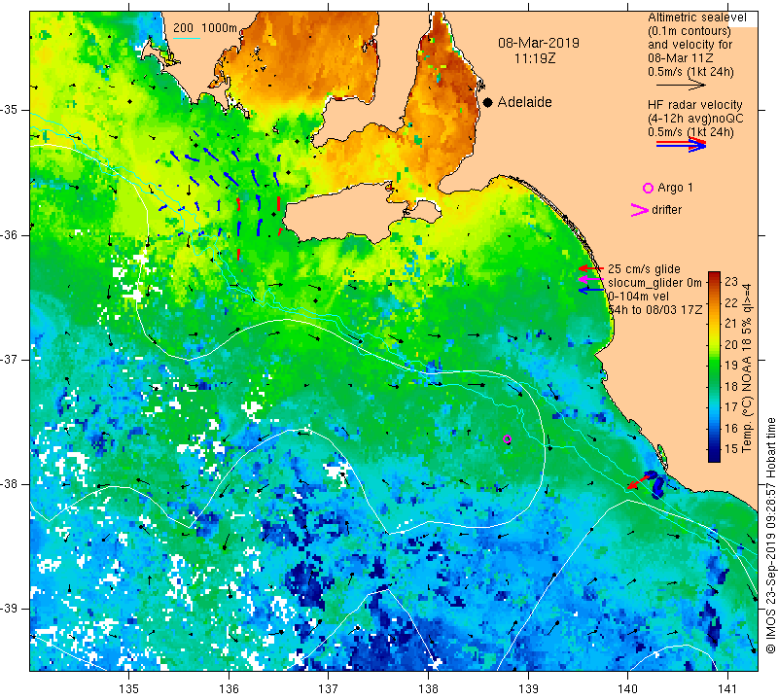Click the latitude -37 axis label
The height and width of the screenshot is (700, 778).
click(x=10, y=359)
